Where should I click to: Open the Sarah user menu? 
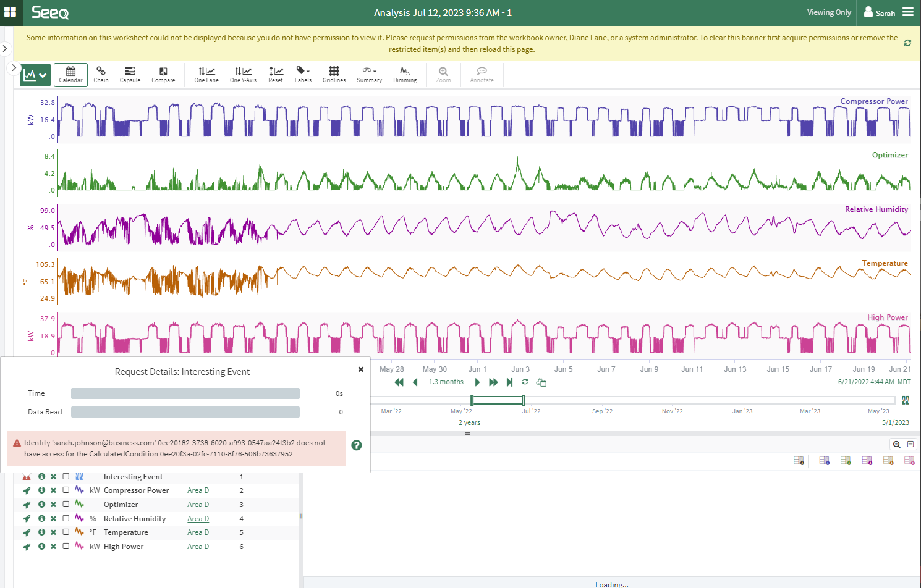tap(879, 12)
